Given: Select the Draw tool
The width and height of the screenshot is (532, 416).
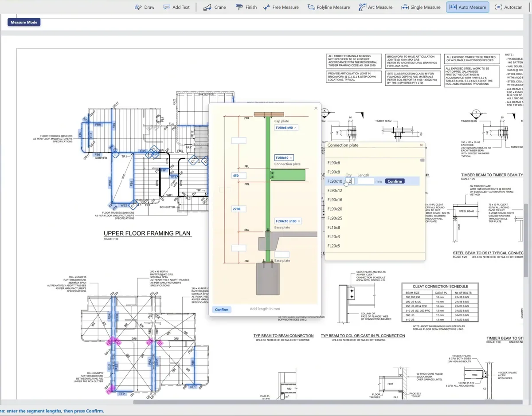Looking at the screenshot, I should (x=145, y=7).
